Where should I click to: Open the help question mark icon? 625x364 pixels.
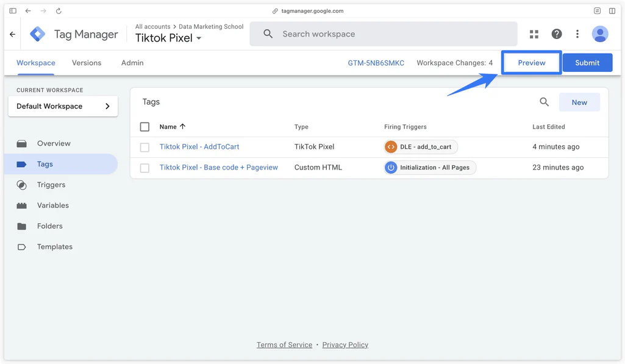coord(557,34)
